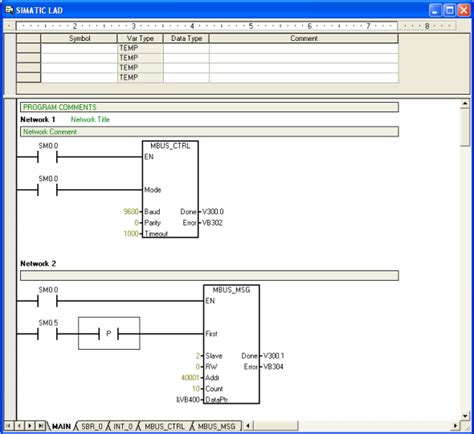Select the MBUS_CTRL function block

170,189
